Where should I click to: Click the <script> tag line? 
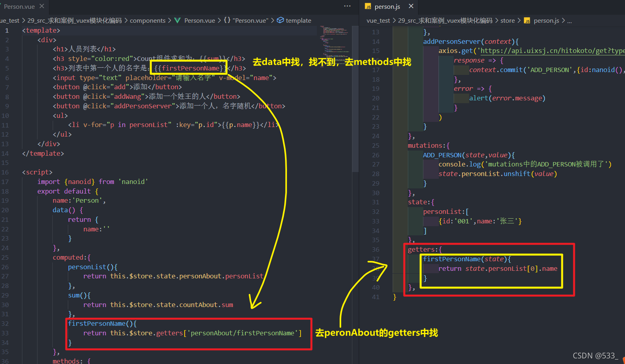pos(37,172)
